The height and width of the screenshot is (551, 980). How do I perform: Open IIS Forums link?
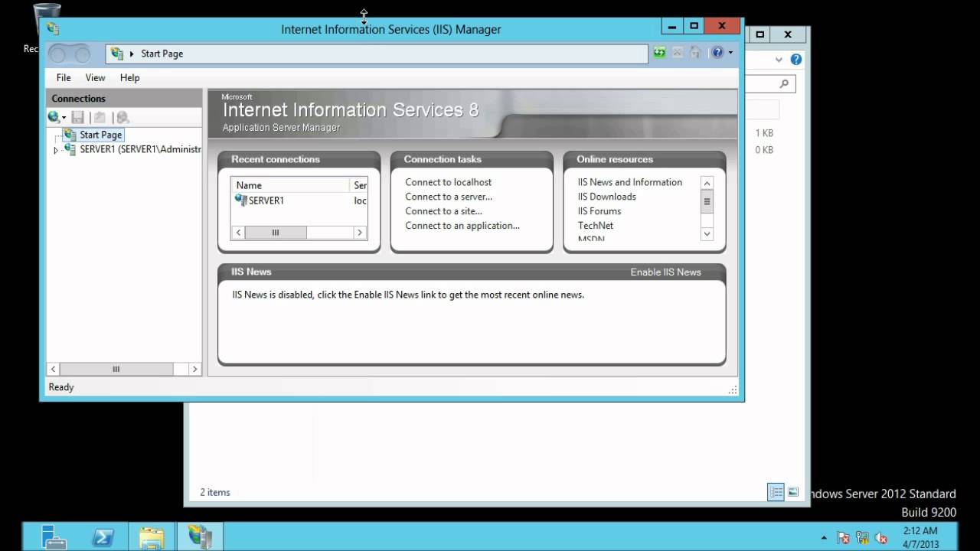pos(599,211)
